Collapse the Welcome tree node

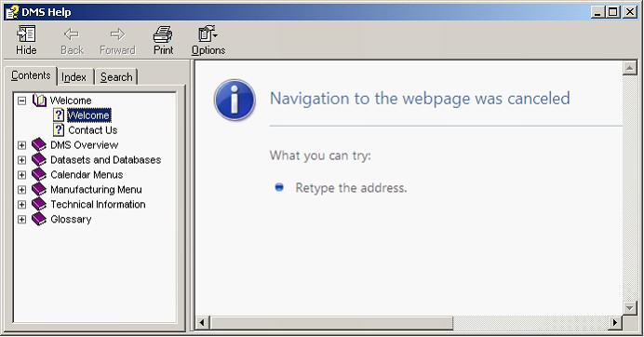click(21, 101)
